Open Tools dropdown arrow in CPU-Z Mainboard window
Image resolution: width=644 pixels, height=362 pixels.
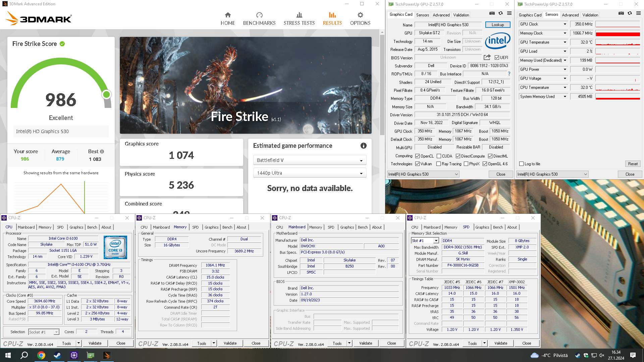pos(349,343)
